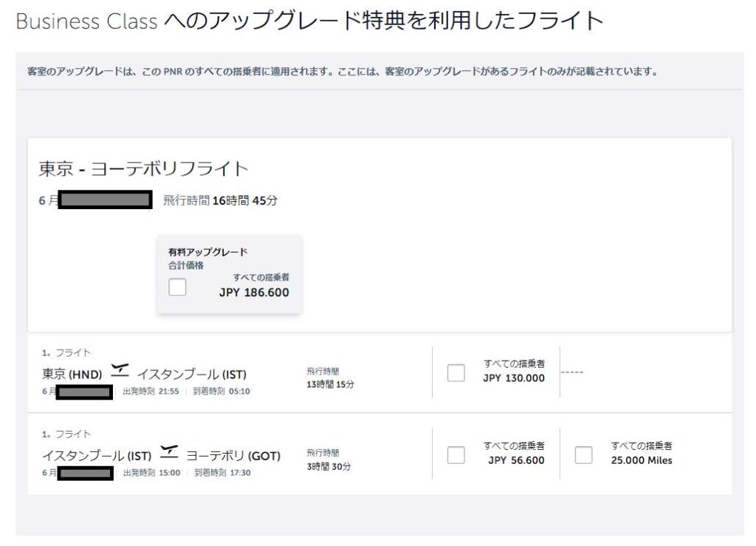Image resolution: width=756 pixels, height=546 pixels.
Task: Click the 17:30 arrival time
Action: point(239,472)
